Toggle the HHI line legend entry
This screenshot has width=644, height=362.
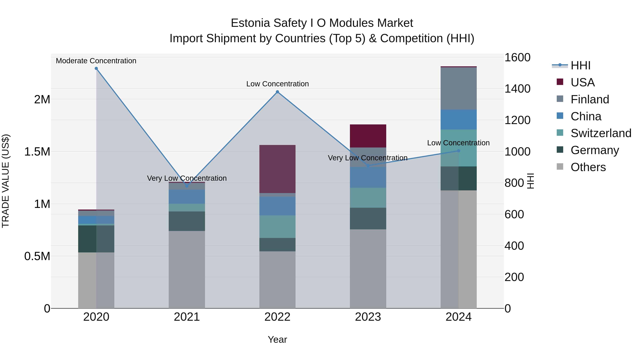tap(572, 65)
